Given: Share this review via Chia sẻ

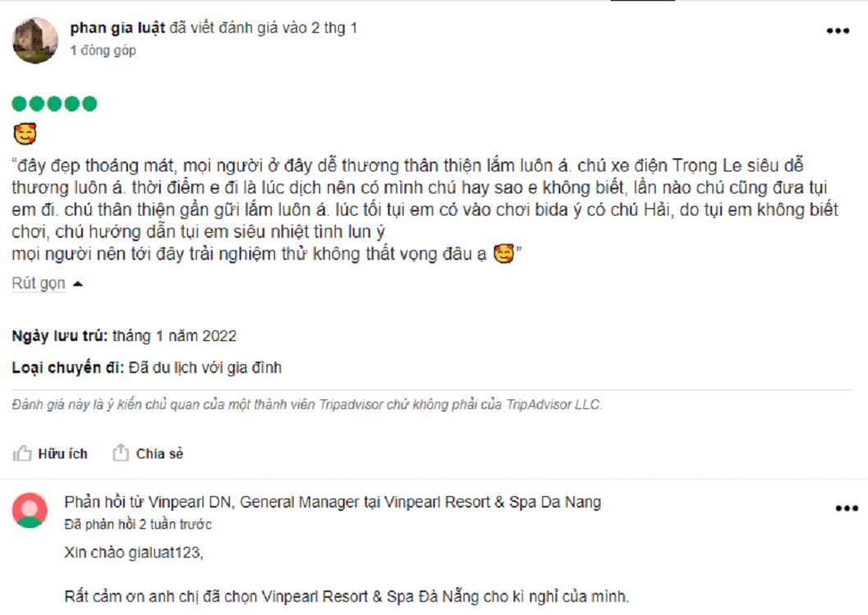Looking at the screenshot, I should pos(159,453).
